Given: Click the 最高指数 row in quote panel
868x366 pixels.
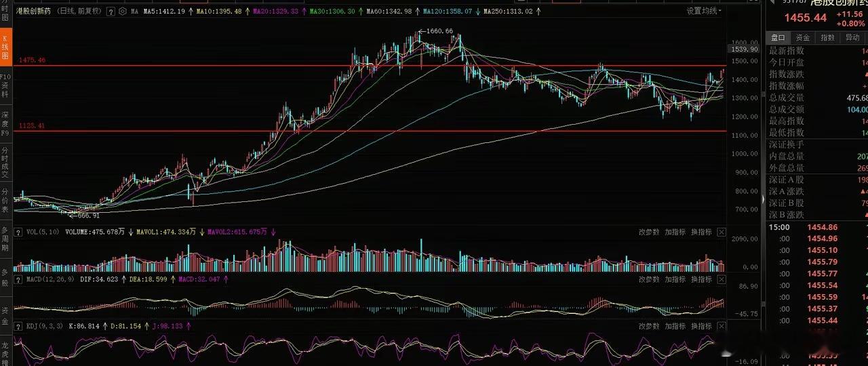Looking at the screenshot, I should [816, 121].
